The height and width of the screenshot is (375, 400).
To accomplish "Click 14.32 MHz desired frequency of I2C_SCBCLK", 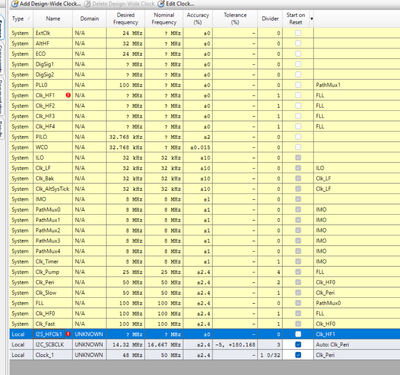I will point(127,344).
